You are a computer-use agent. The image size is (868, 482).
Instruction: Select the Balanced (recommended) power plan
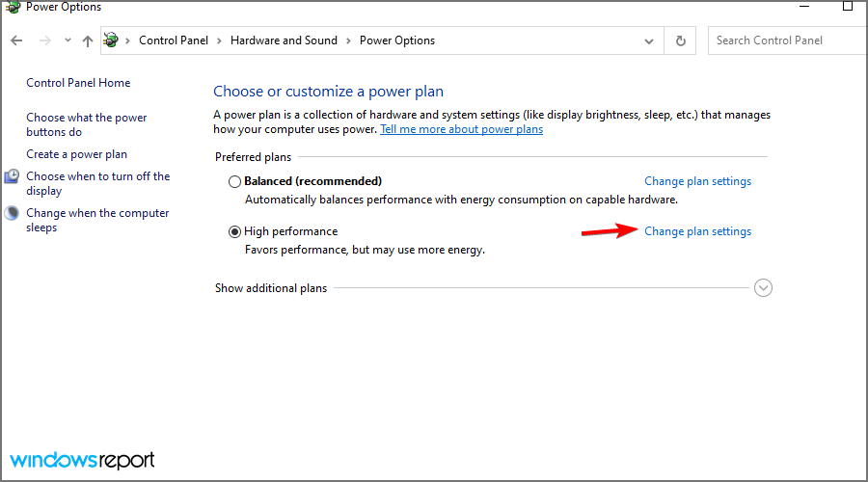click(x=235, y=181)
